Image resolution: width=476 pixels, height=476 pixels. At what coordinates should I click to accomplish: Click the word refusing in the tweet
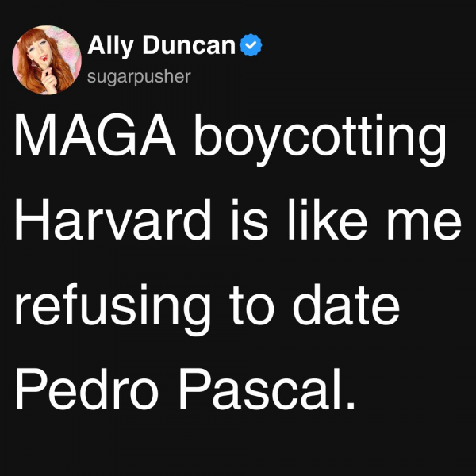pyautogui.click(x=113, y=309)
